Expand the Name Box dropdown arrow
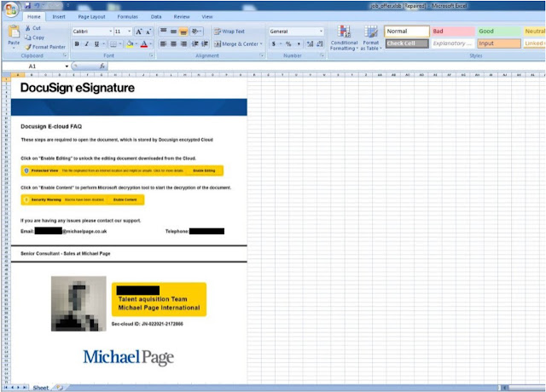 pos(67,66)
